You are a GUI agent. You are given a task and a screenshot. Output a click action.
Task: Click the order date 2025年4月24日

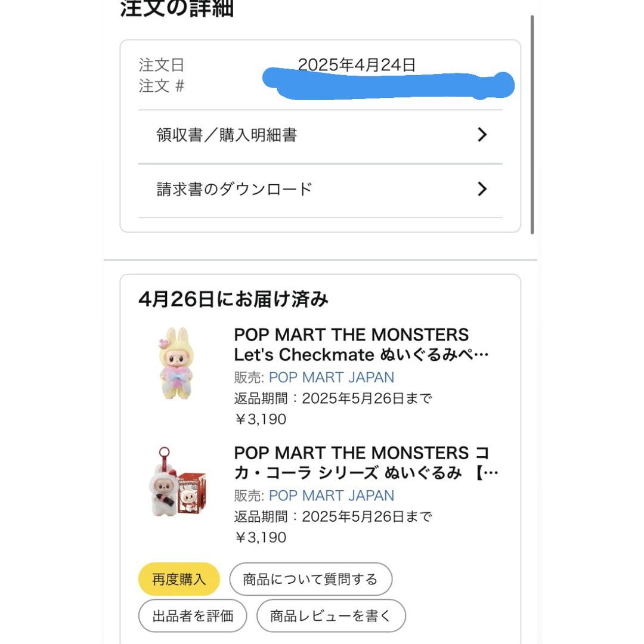tap(357, 65)
